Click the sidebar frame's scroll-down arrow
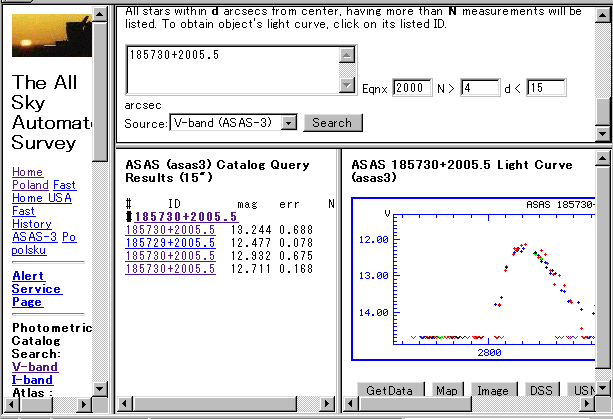This screenshot has width=613, height=419. coord(100,388)
